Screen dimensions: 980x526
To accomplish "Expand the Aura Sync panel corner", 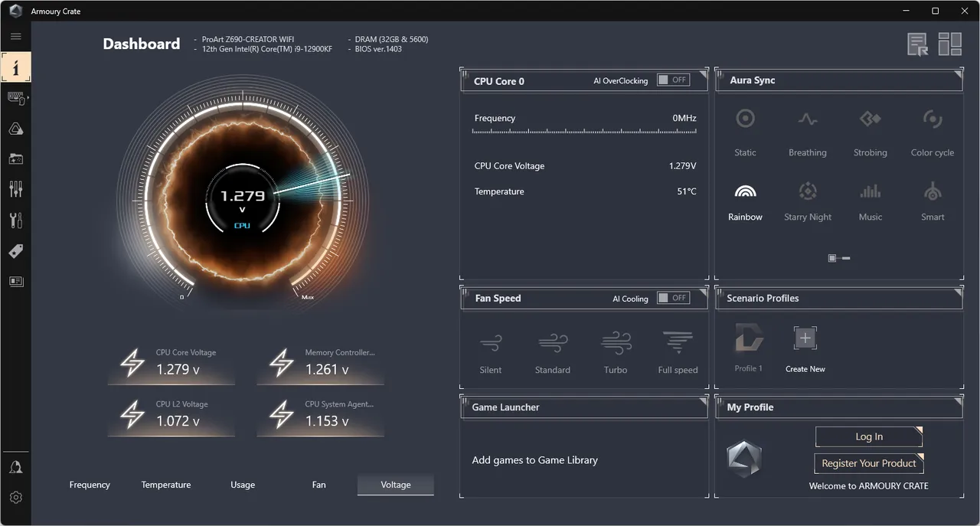I will (958, 74).
